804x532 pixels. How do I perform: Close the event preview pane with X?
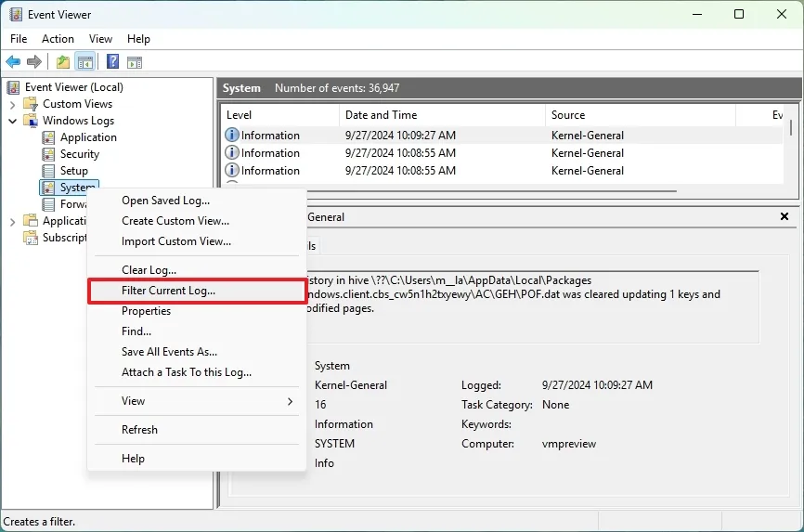point(785,216)
